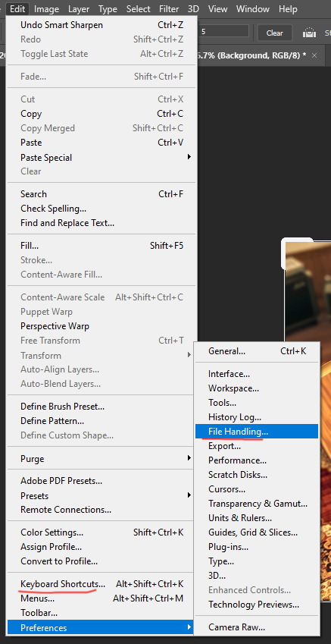Open Plug-ins preferences
This screenshot has height=644, width=331.
tap(257, 547)
